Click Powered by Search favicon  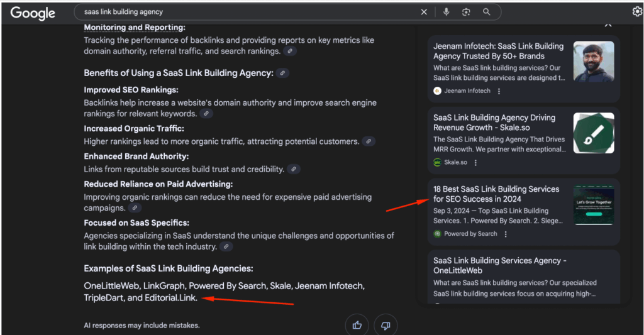(438, 234)
